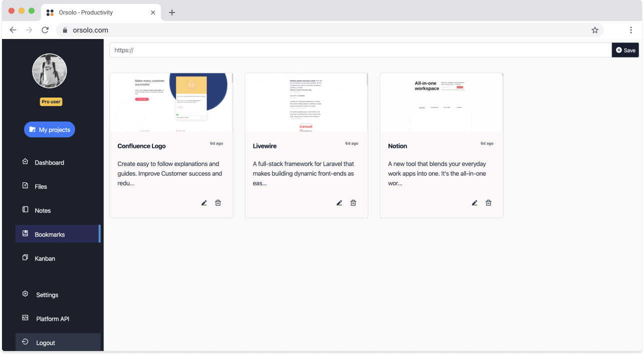Screen dimensions: 644x355
Task: Click the 6d ago label on Confluence Logo
Action: [216, 143]
